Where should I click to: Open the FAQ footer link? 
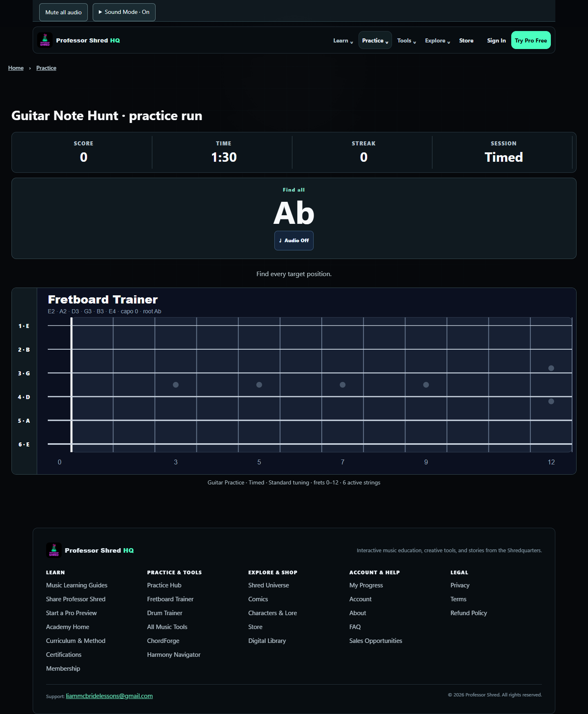click(x=355, y=627)
